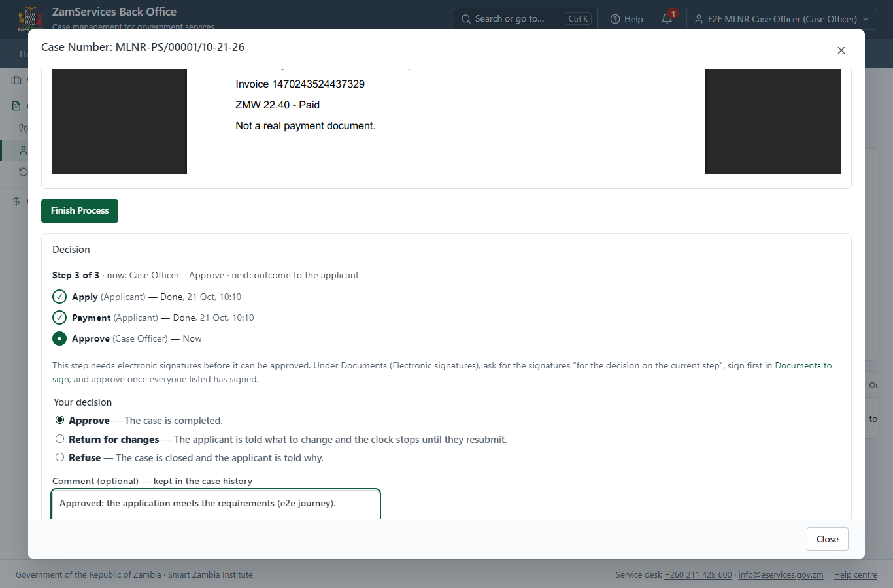The height and width of the screenshot is (588, 893).
Task: Click the Step 3 of 3 label
Action: click(x=76, y=275)
